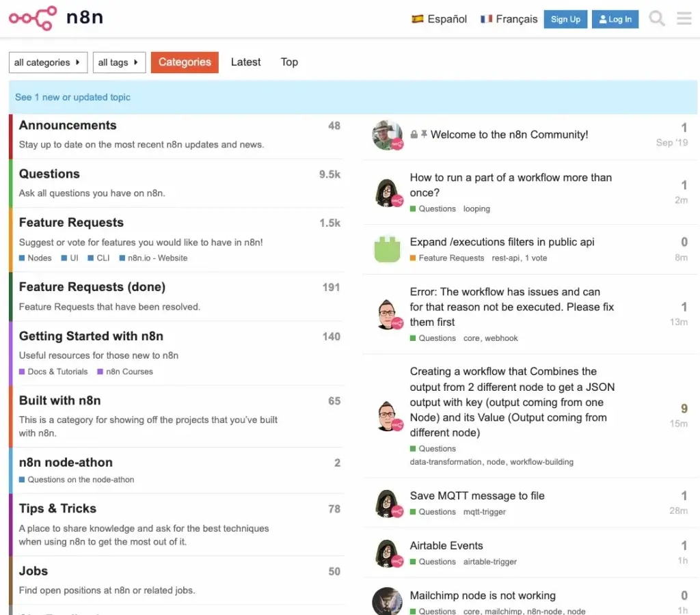Click the rest-api tag
The image size is (700, 615).
[506, 258]
